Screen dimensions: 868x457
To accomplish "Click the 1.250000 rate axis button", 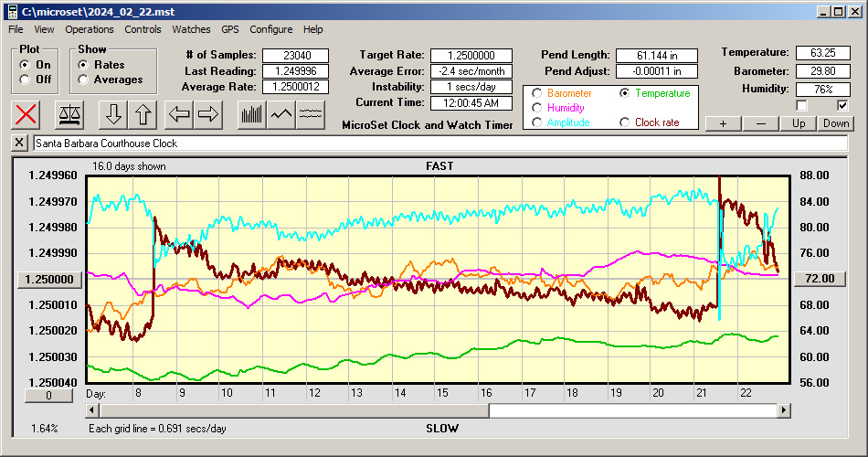I will coord(50,279).
